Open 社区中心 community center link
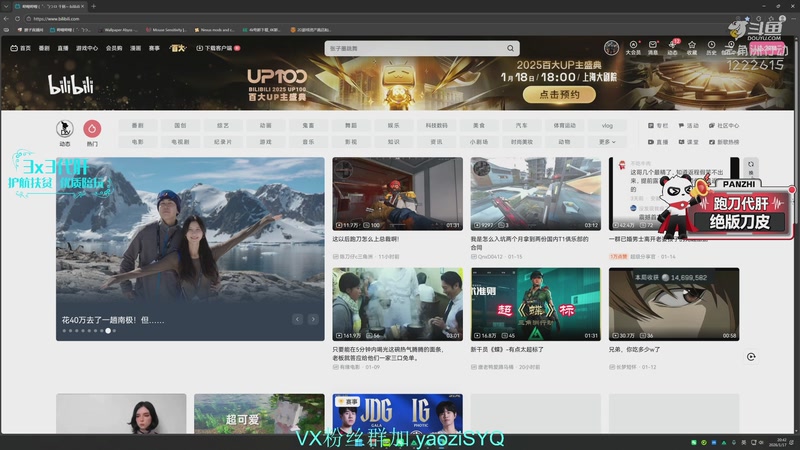 coord(723,126)
